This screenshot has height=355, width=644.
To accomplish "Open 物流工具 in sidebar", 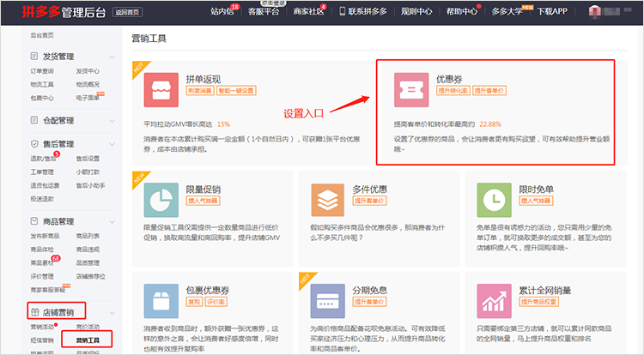I will (42, 84).
